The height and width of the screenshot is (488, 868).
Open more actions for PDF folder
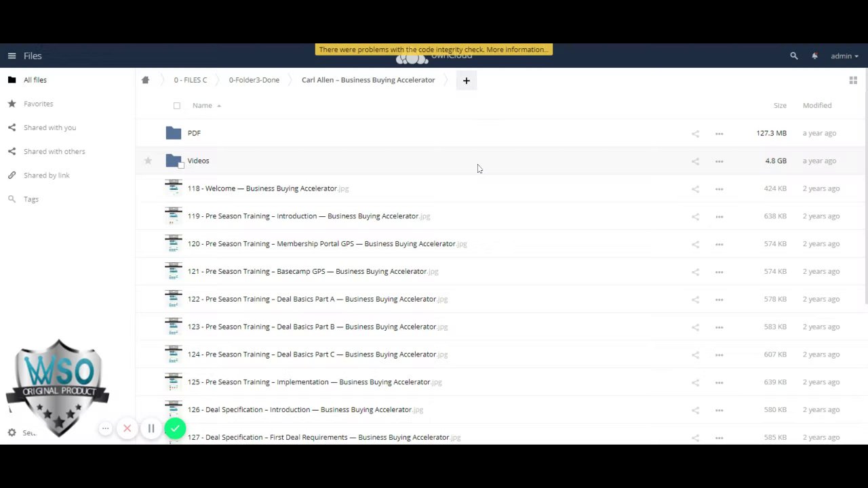pyautogui.click(x=719, y=134)
